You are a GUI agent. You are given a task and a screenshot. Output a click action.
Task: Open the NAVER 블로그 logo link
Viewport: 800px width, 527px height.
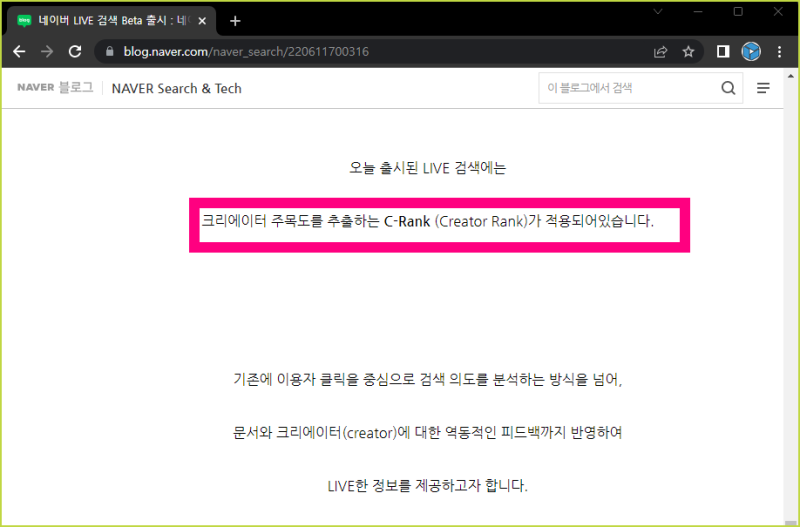55,87
